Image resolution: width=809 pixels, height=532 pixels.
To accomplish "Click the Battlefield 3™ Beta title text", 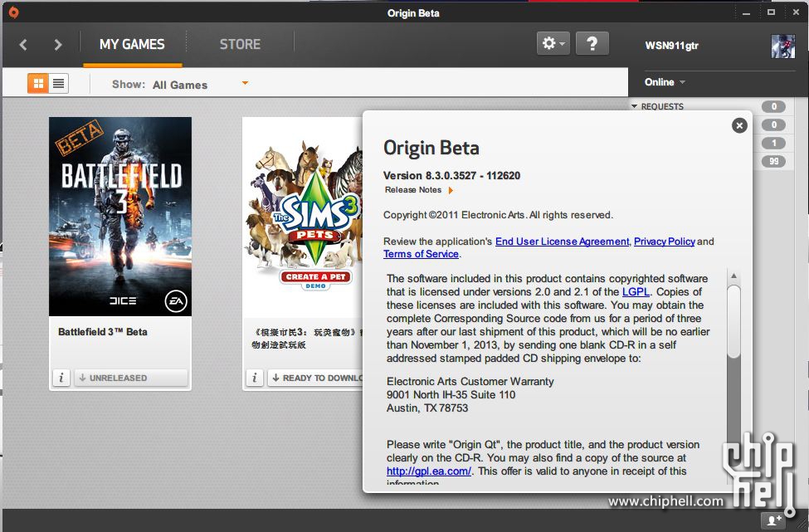I will click(103, 332).
